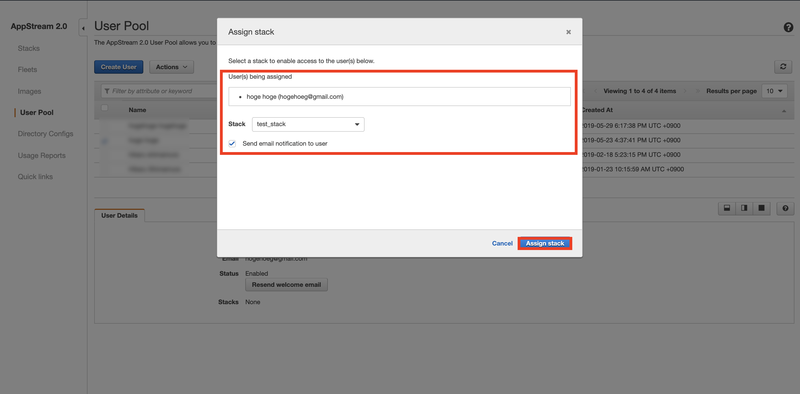Open Directory Configs in the sidebar
Viewport: 800px width, 394px height.
(45, 134)
